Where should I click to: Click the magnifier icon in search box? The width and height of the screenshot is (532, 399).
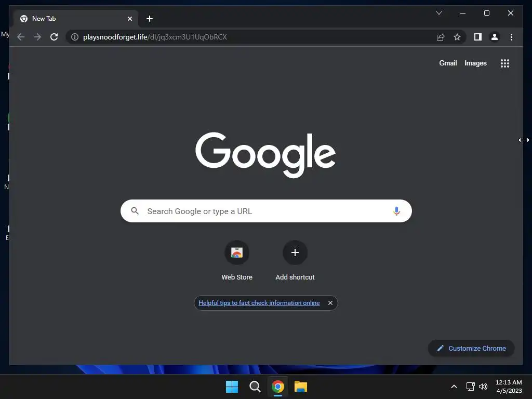135,211
